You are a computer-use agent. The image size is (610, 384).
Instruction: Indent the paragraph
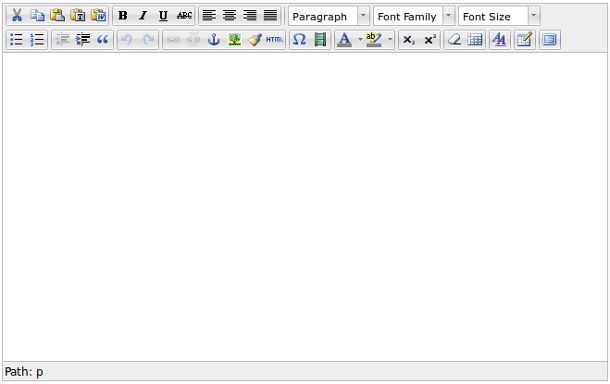point(82,40)
